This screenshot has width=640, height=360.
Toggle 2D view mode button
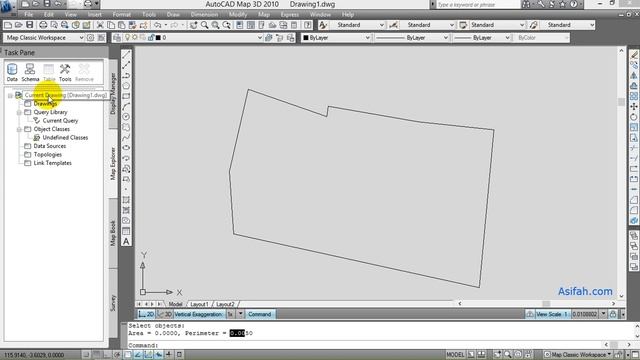coord(146,314)
